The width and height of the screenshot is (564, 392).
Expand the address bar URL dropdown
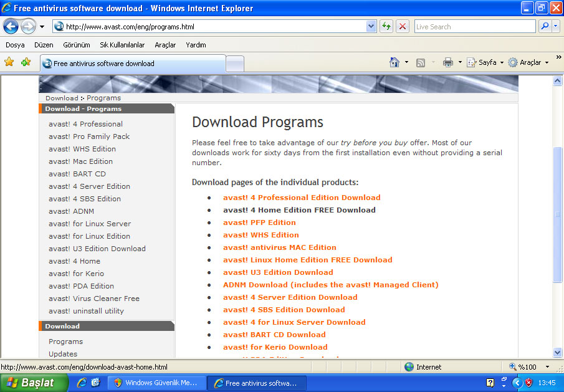[371, 26]
